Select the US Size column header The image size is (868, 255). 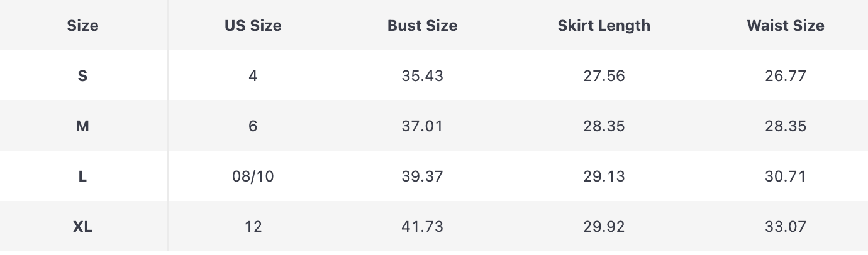coord(253,26)
